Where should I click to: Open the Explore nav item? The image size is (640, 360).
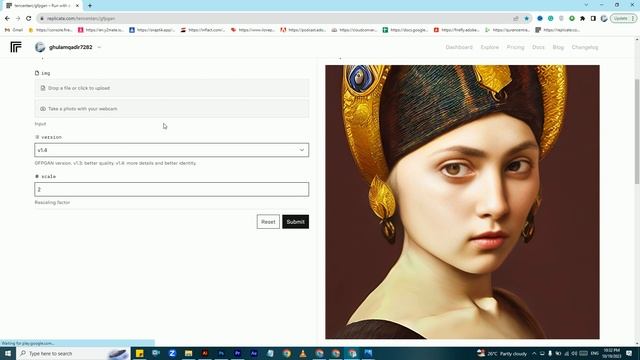(489, 47)
